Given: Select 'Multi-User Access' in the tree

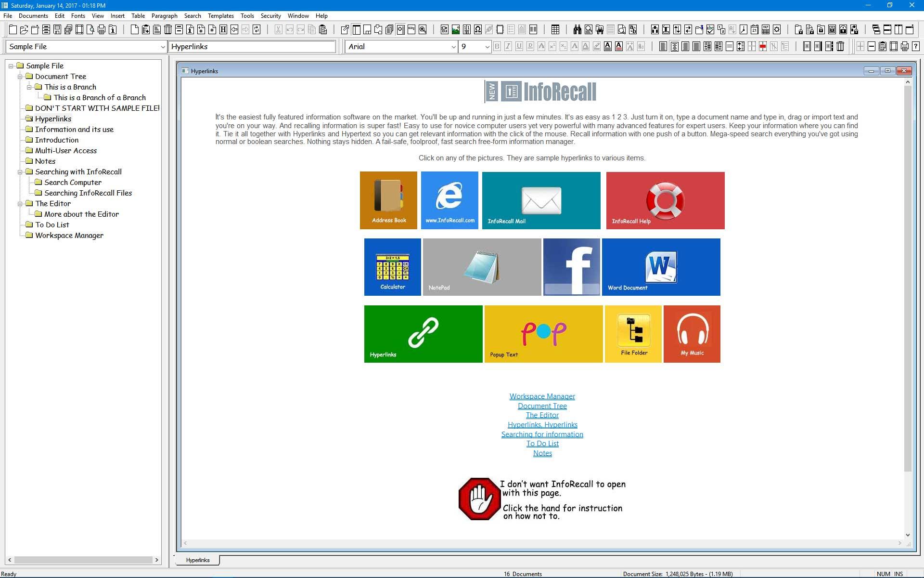Looking at the screenshot, I should pyautogui.click(x=66, y=151).
